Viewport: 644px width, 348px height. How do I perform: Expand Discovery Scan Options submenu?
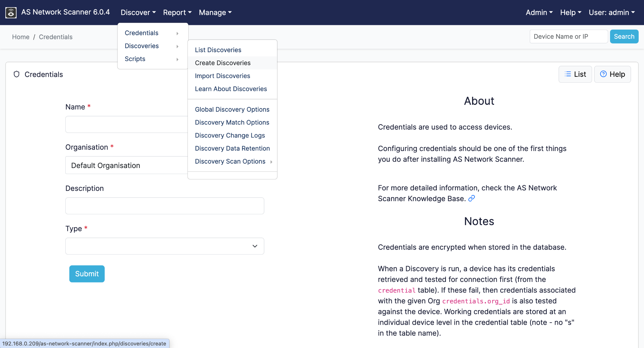pos(232,161)
